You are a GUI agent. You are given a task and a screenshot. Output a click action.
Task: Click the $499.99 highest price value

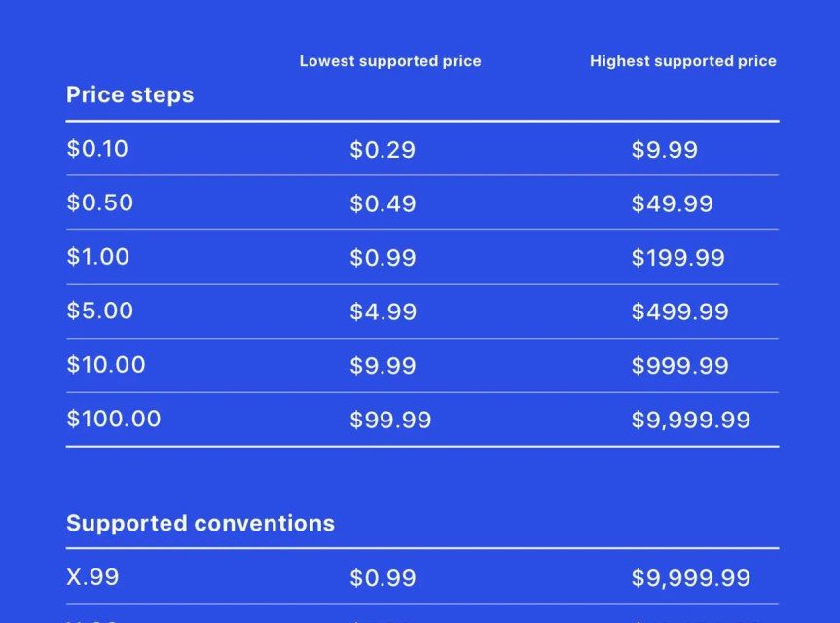click(x=679, y=312)
